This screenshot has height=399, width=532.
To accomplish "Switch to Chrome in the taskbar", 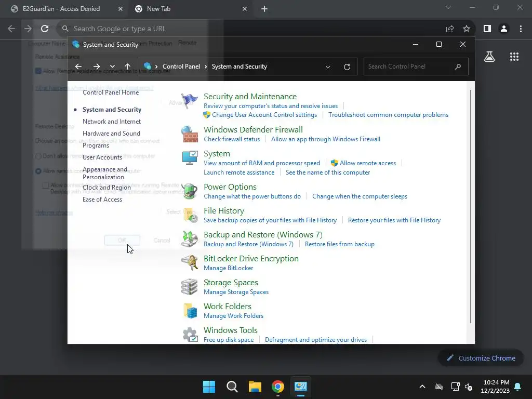I will point(278,387).
